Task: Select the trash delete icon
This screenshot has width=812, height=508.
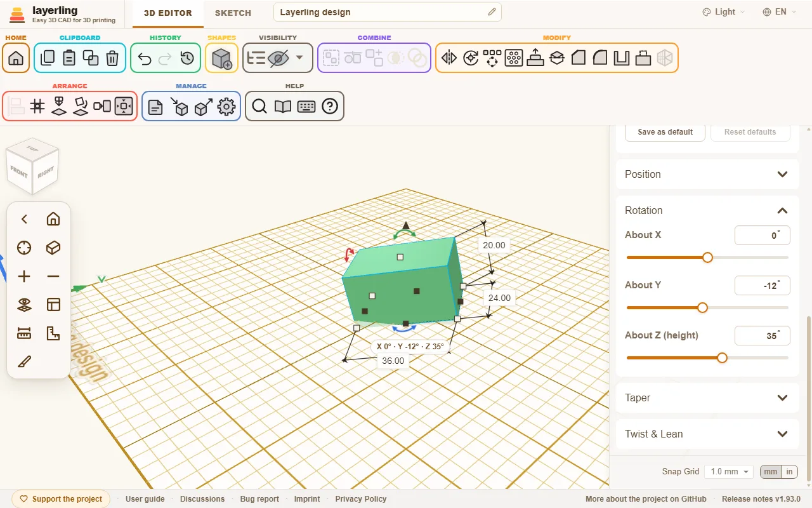Action: point(112,58)
